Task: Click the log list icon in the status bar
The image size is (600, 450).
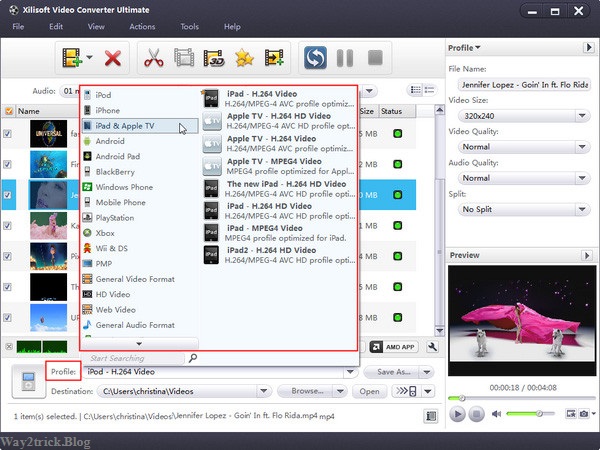Action: point(431,416)
